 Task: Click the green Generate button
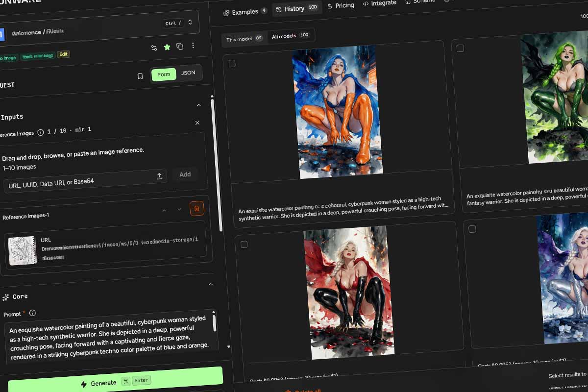point(115,381)
